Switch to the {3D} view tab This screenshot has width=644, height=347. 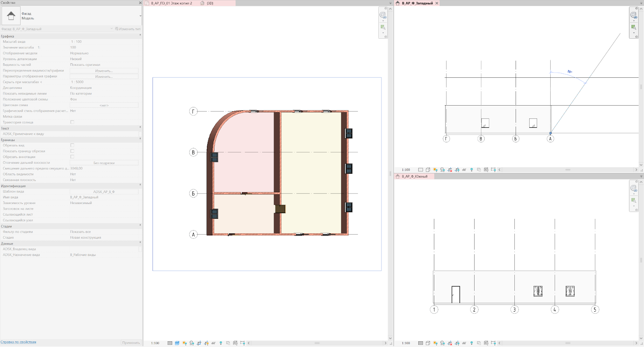(x=210, y=3)
